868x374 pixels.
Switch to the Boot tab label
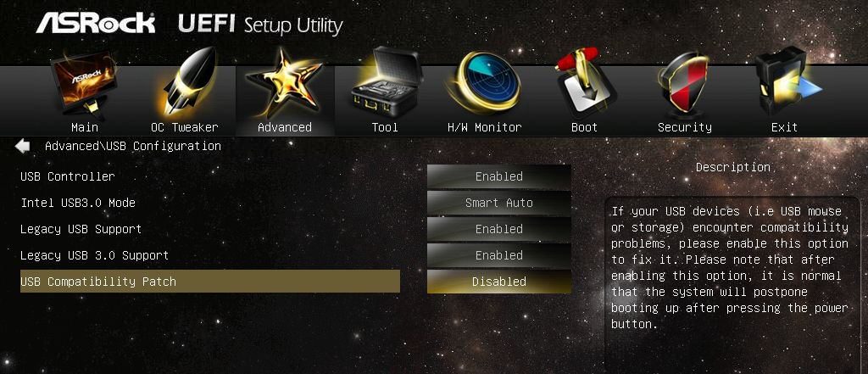tap(585, 127)
